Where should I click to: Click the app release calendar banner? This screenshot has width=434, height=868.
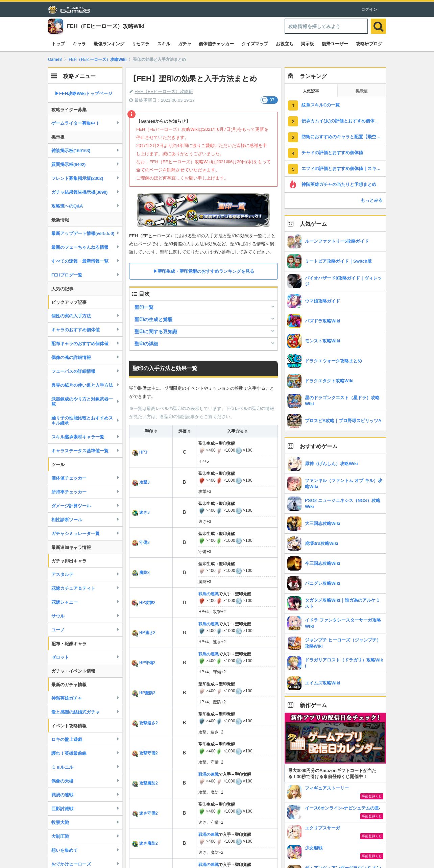tap(335, 738)
